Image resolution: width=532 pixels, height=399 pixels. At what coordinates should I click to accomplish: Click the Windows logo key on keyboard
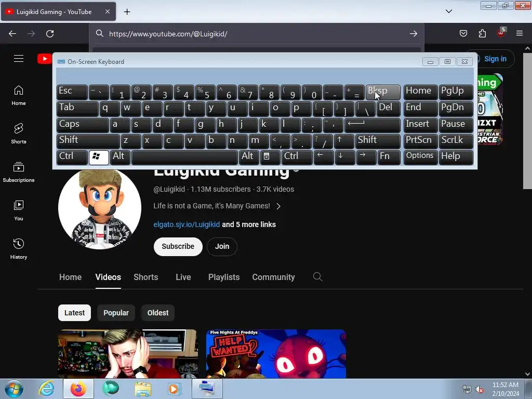click(x=99, y=157)
